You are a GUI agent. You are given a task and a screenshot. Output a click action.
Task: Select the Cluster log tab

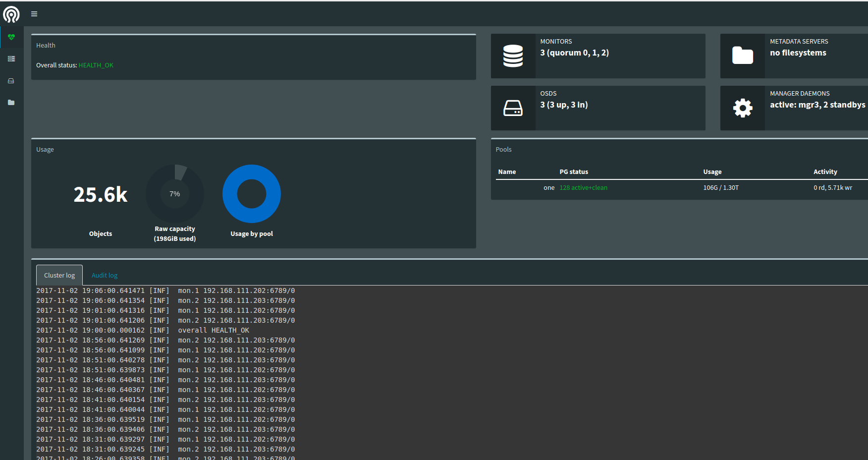59,275
